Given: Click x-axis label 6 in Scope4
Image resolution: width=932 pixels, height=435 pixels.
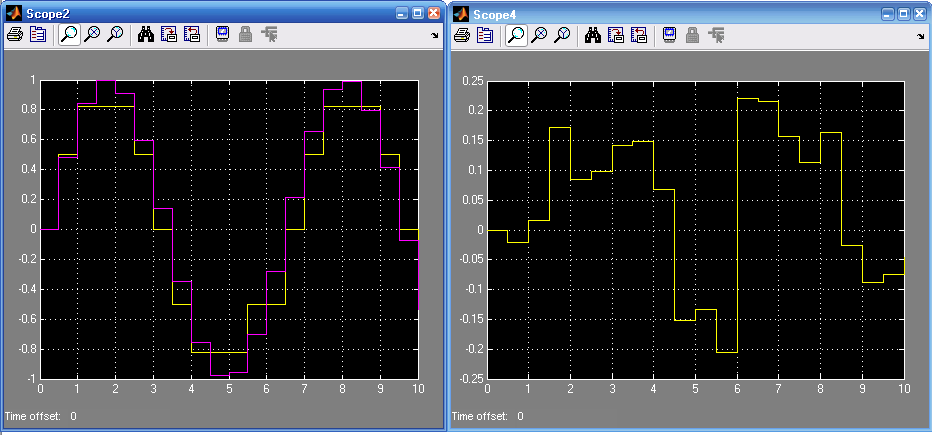Looking at the screenshot, I should [x=738, y=389].
